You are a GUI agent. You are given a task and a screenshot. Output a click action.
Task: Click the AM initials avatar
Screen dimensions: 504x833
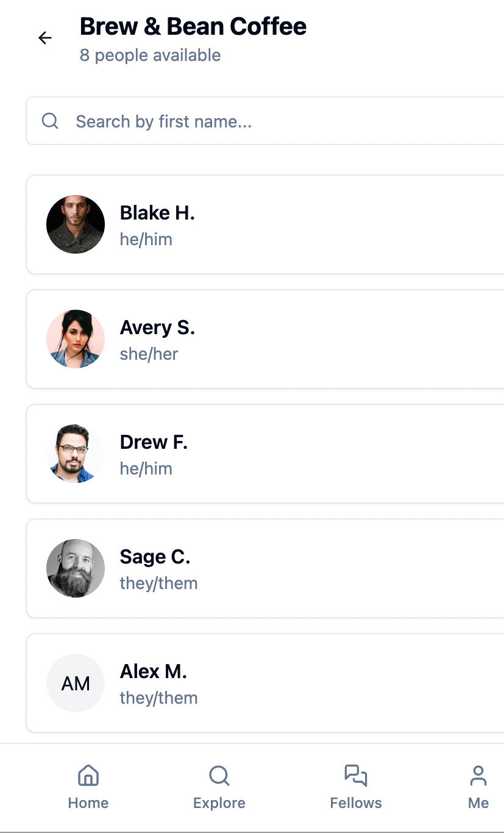(x=76, y=683)
